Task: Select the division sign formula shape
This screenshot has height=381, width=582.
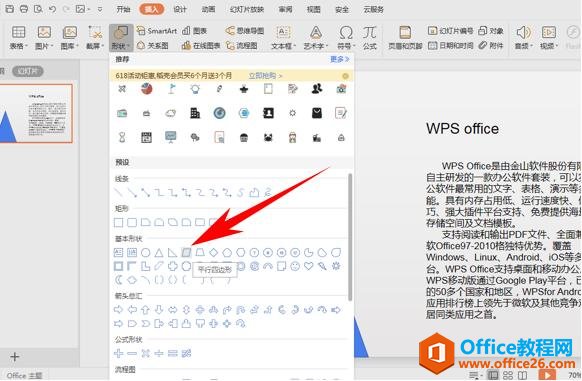Action: tap(159, 353)
